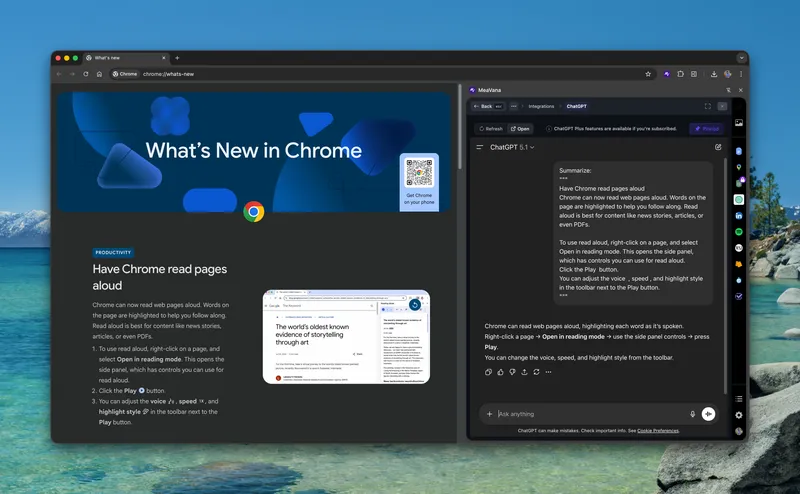Open the Cookie Preferences link

658,431
